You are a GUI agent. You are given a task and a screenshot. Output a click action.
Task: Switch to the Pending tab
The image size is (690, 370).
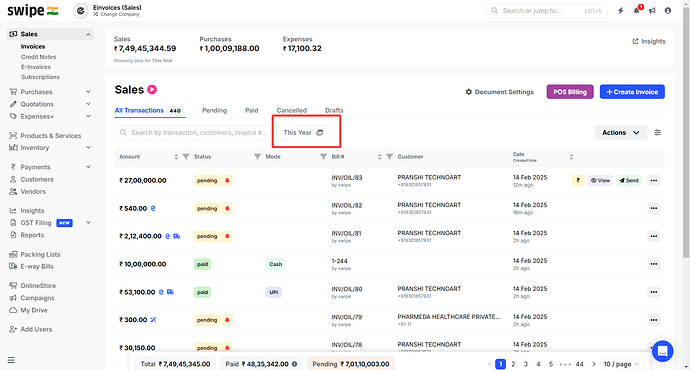[x=214, y=110]
